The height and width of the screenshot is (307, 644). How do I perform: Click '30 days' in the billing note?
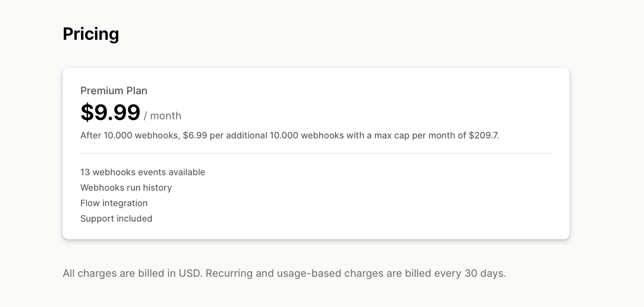(x=484, y=274)
